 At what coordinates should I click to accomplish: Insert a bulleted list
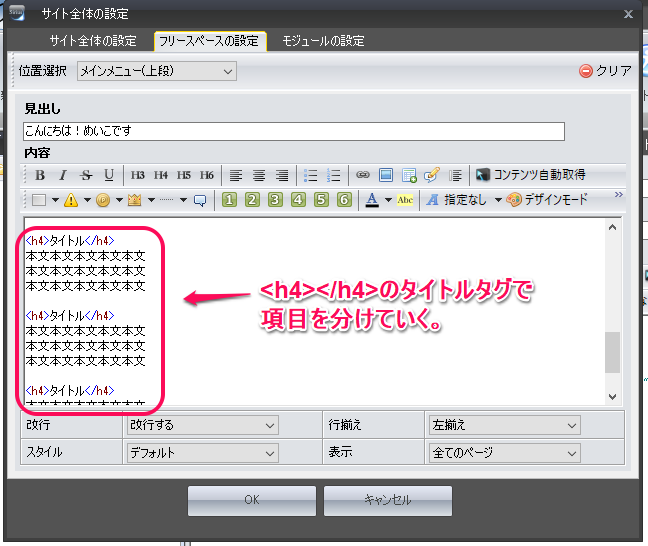click(310, 175)
